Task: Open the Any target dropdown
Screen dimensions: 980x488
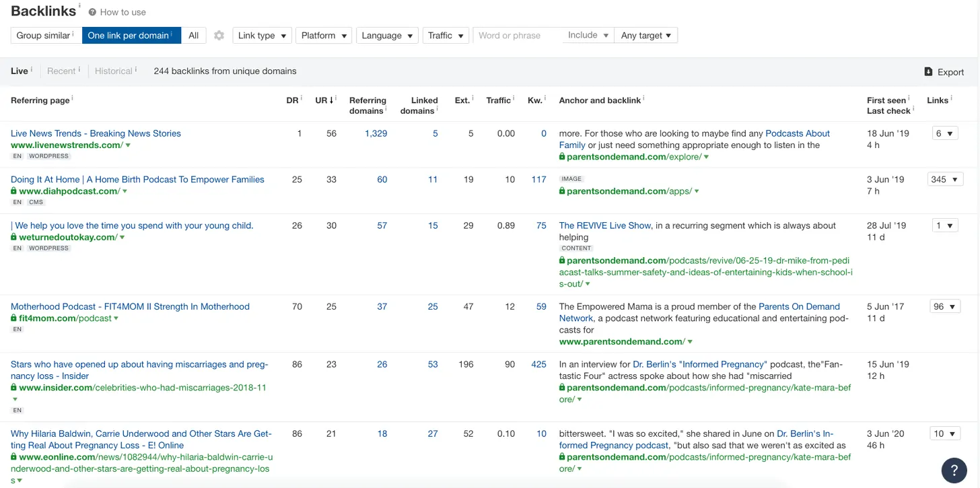Action: [646, 36]
